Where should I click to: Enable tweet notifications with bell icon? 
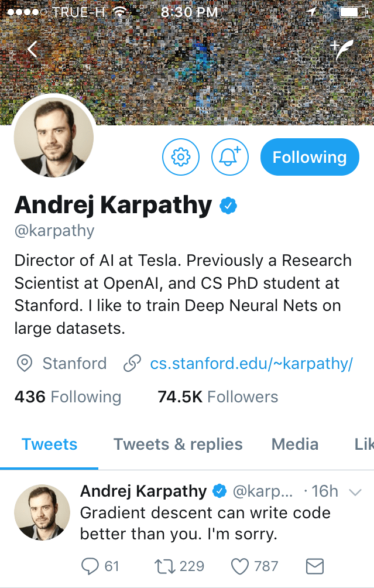(x=230, y=157)
